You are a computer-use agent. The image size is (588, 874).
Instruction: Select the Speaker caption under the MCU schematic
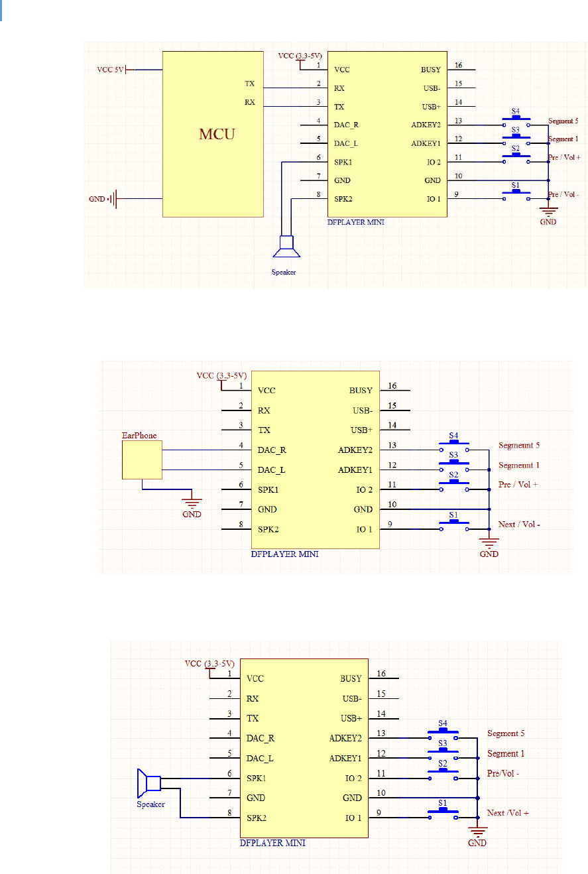(284, 272)
